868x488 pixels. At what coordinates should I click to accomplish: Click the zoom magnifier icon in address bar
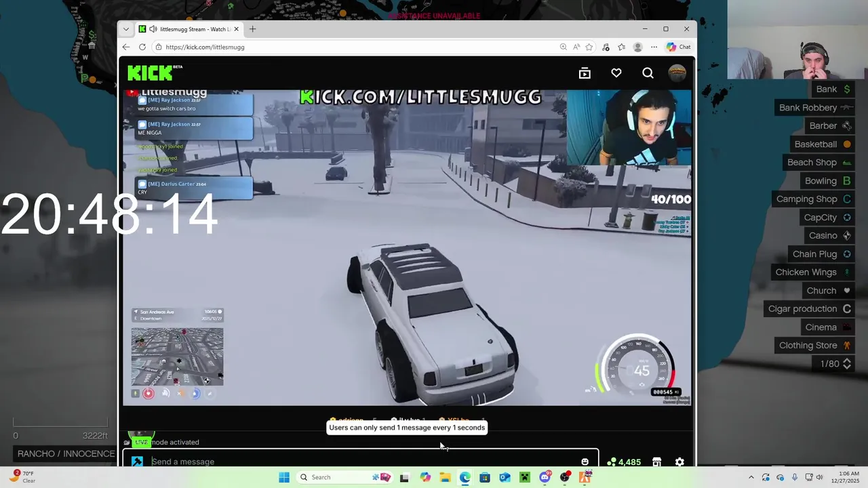coord(563,47)
